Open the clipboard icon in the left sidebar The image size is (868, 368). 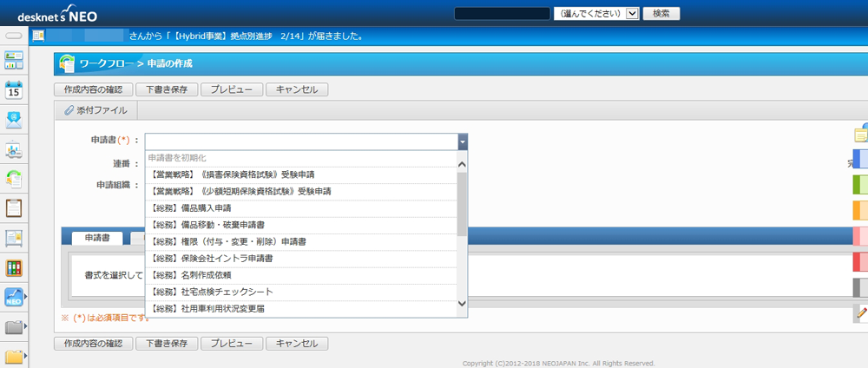(14, 208)
